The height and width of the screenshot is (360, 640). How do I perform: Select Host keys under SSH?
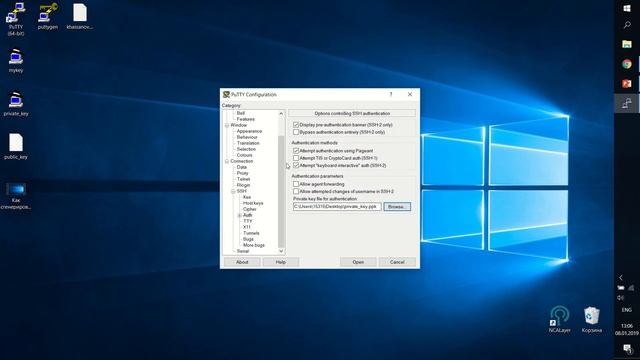click(253, 203)
